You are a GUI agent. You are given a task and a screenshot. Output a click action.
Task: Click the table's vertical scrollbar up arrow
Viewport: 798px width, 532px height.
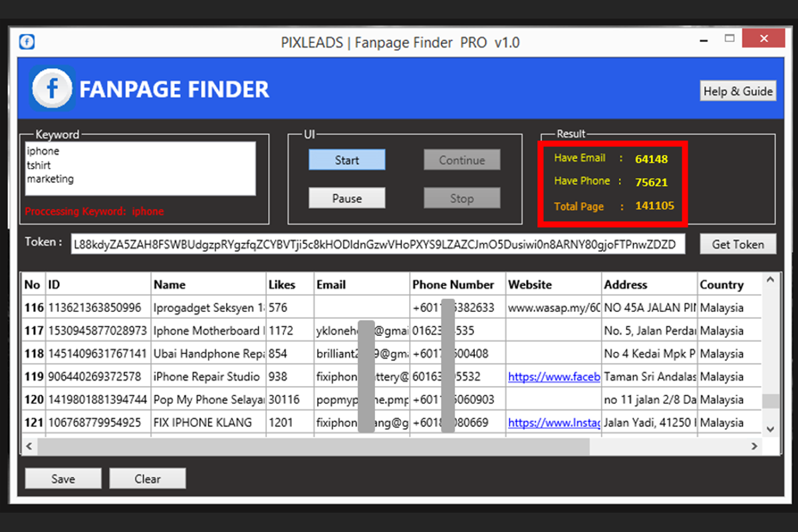tap(770, 280)
